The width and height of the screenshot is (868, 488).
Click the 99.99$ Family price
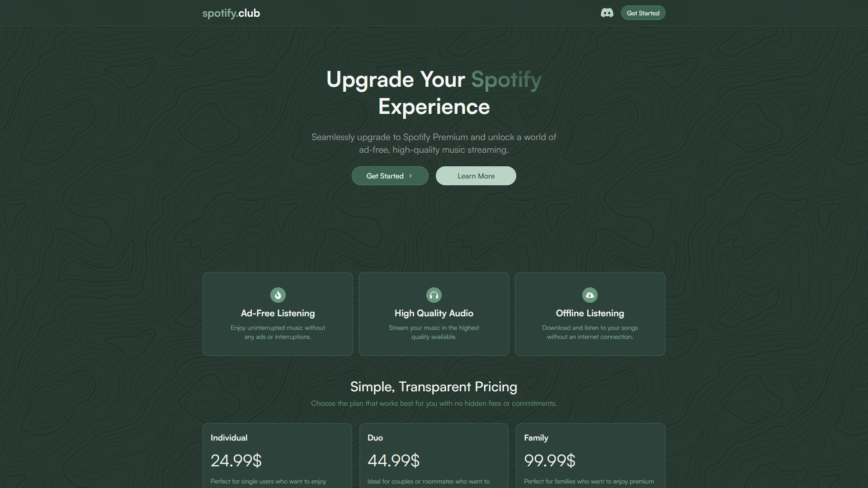point(550,460)
